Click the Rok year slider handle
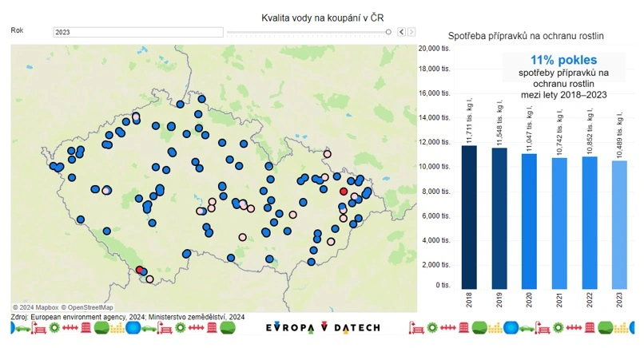 (x=389, y=32)
